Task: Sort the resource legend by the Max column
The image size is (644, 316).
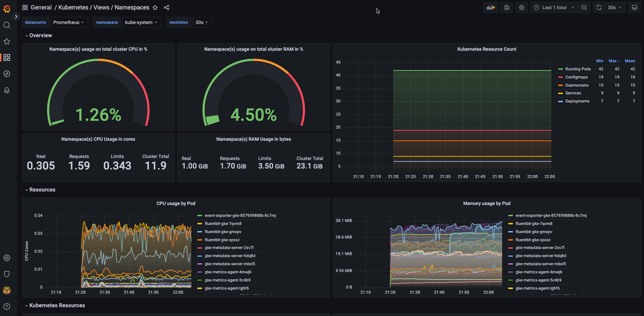Action: tap(614, 61)
